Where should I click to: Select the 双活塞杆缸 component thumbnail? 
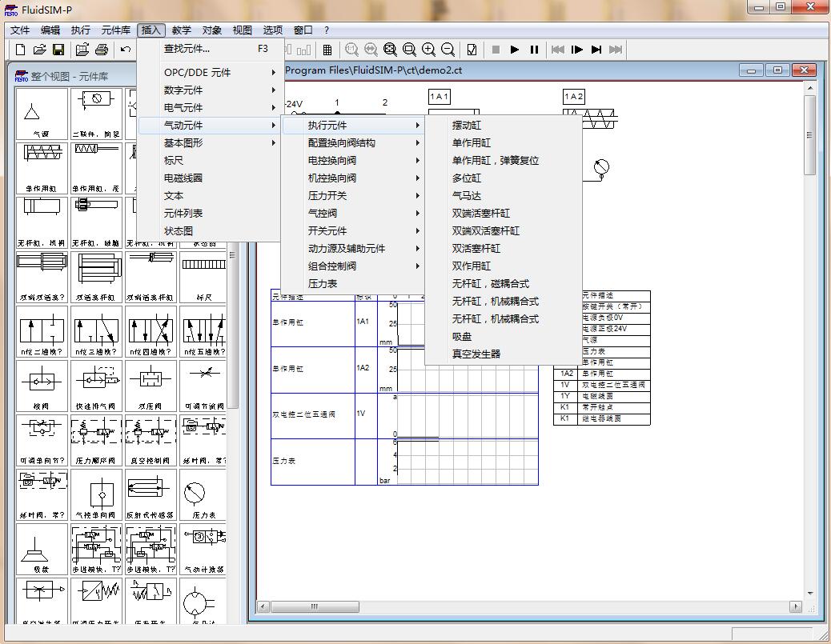[x=96, y=278]
